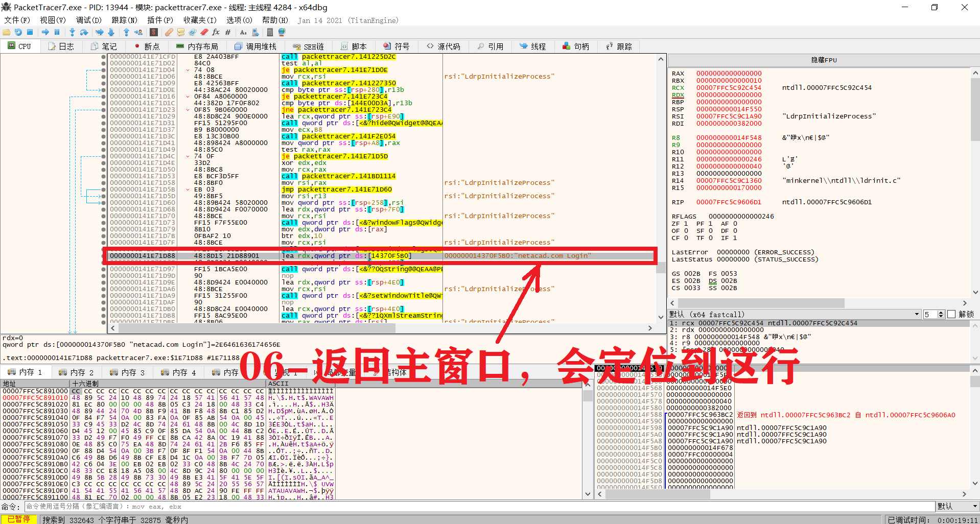Resume execution with the run arrow icon
The width and height of the screenshot is (980, 524).
45,32
